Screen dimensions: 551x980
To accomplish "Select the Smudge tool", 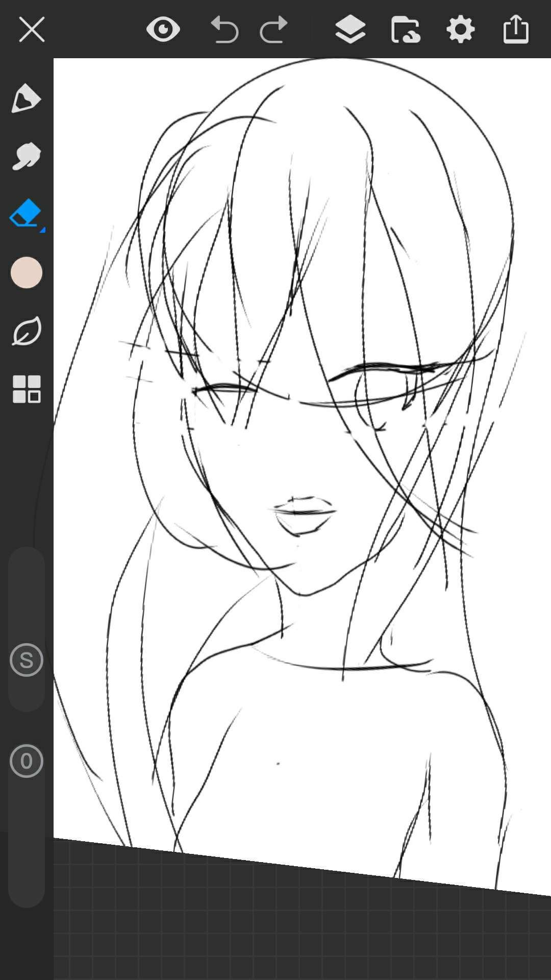I will [26, 156].
